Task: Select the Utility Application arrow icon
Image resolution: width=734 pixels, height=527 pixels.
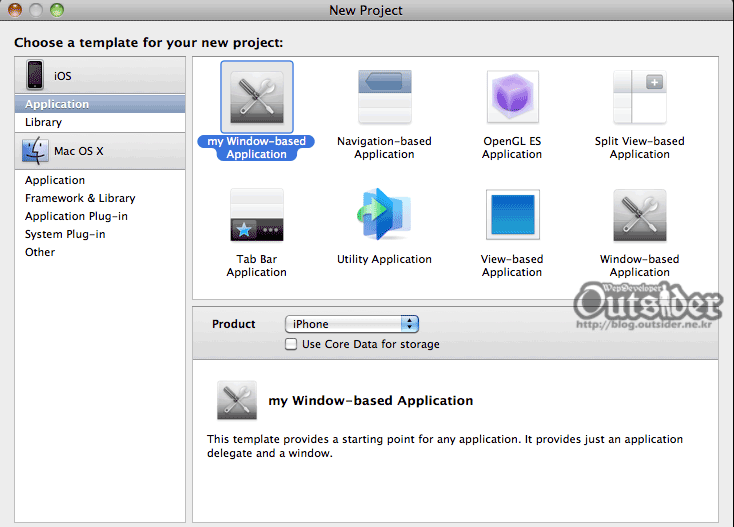Action: click(x=385, y=214)
